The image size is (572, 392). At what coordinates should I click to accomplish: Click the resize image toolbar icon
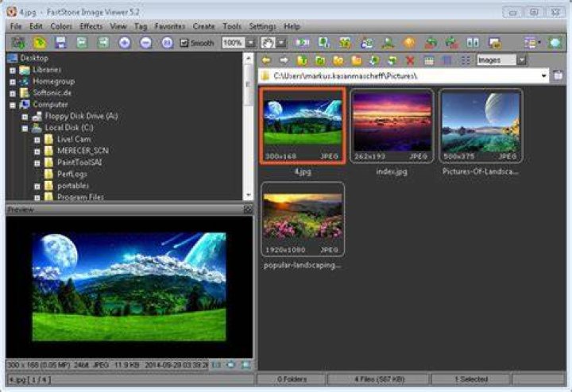tap(323, 43)
